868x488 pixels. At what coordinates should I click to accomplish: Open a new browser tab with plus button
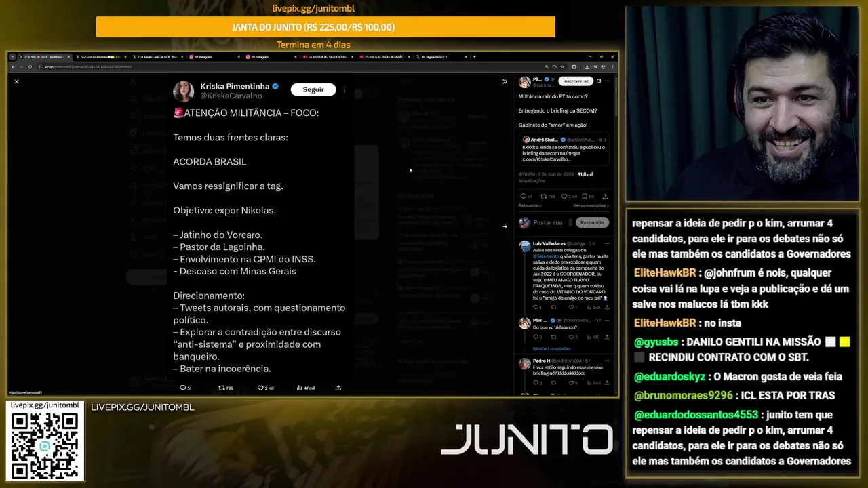(474, 57)
